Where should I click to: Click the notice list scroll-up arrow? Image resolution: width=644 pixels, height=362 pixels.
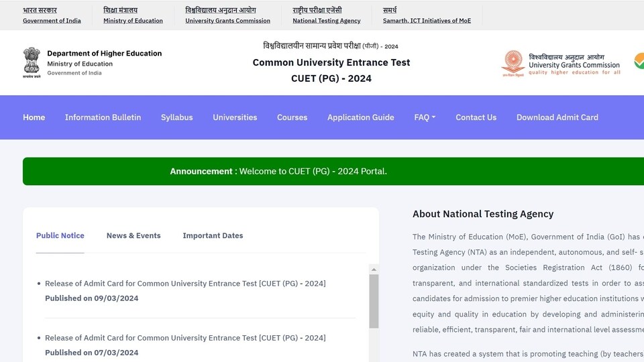coord(374,269)
